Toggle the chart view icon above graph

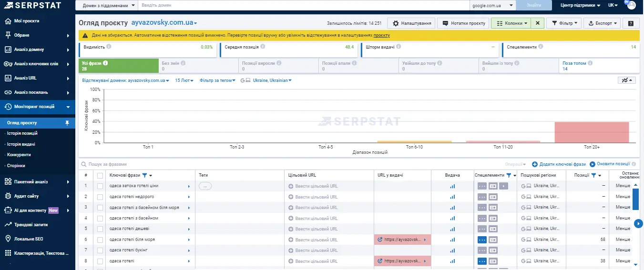626,80
